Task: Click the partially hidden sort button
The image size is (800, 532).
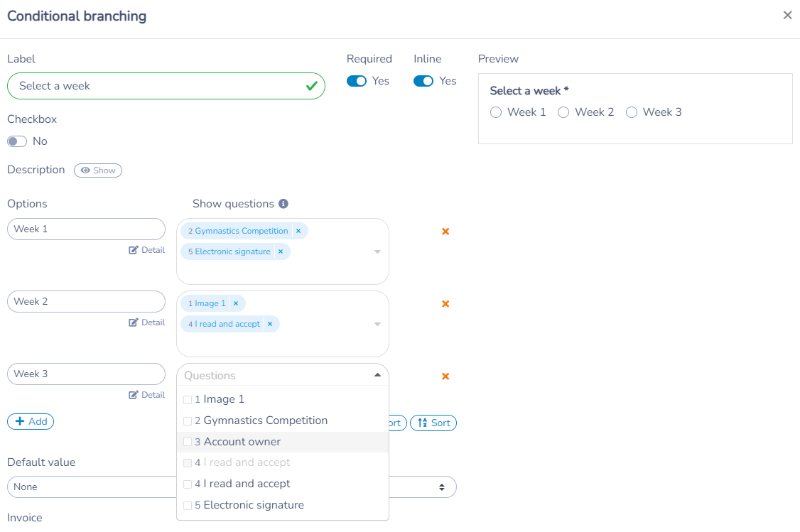Action: (x=397, y=423)
